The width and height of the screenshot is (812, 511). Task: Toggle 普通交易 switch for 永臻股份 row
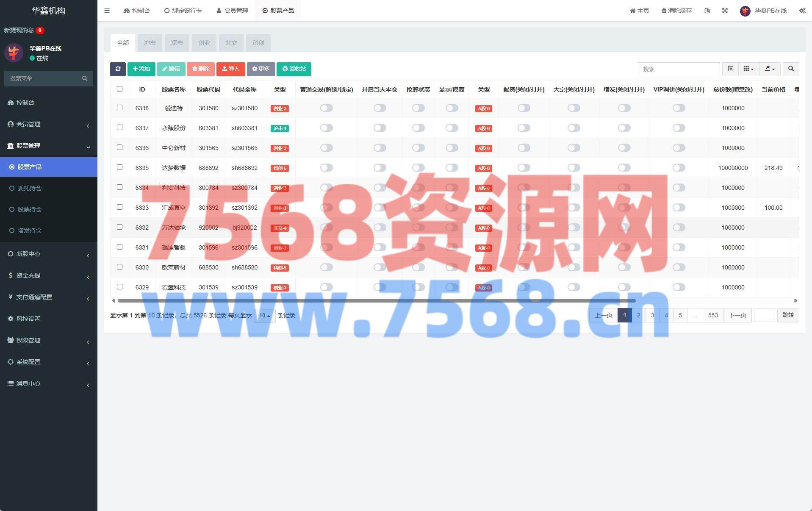(x=326, y=128)
